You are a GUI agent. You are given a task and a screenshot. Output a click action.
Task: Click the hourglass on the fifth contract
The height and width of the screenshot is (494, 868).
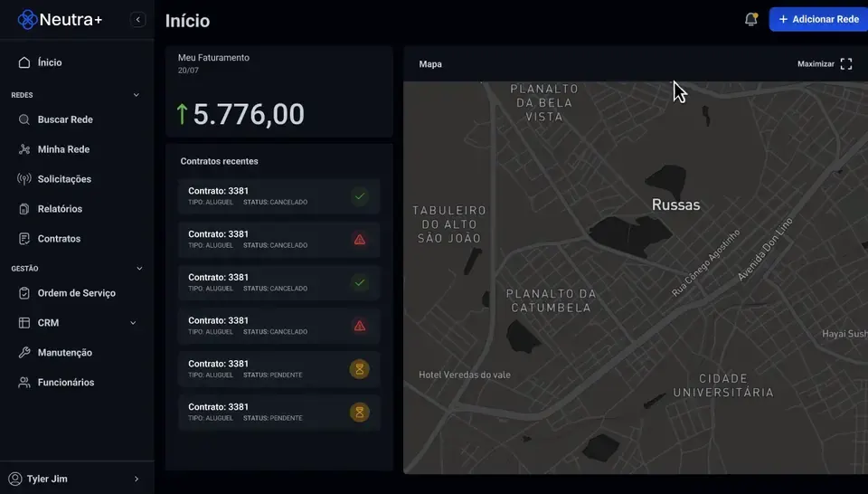359,369
